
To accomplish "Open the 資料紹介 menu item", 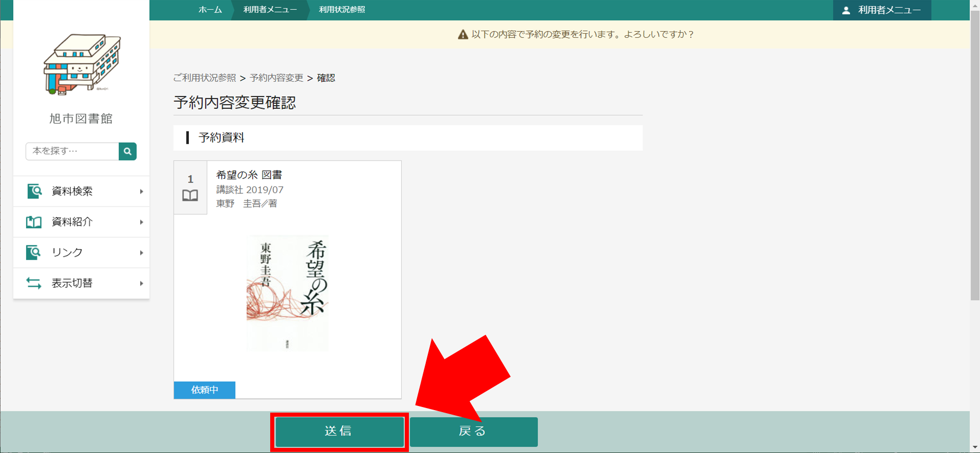I will (81, 222).
